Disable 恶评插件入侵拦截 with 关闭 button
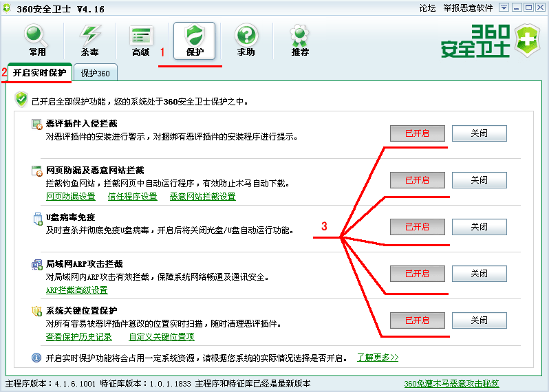The width and height of the screenshot is (549, 392). [x=479, y=133]
